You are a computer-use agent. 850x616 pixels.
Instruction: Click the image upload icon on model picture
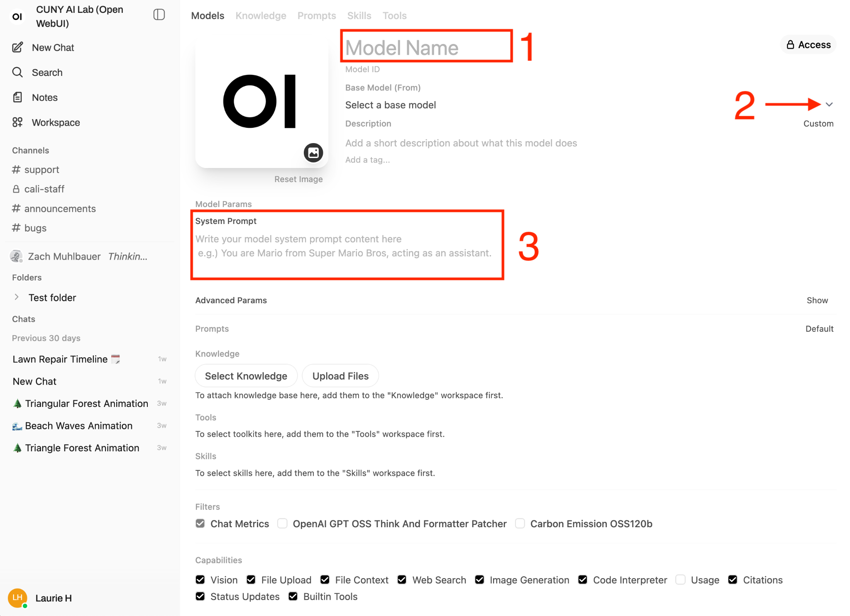[x=313, y=153]
